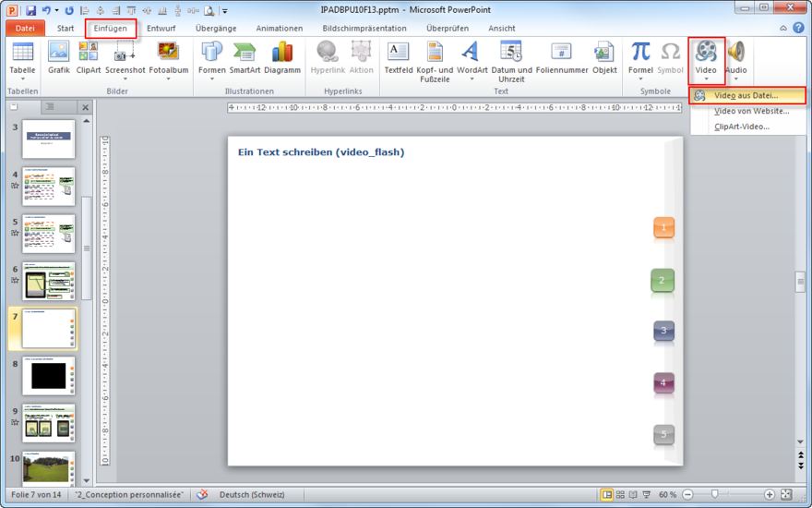Open the SmartArt graphic tool
This screenshot has height=508, width=812.
click(x=245, y=58)
